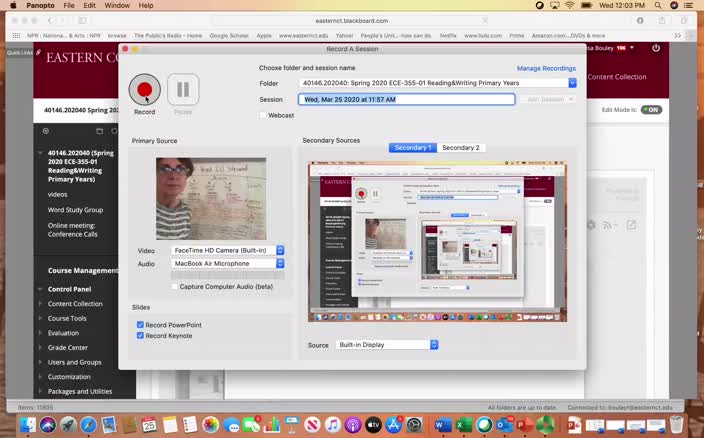The image size is (704, 438).
Task: Click the red Record button
Action: click(145, 90)
